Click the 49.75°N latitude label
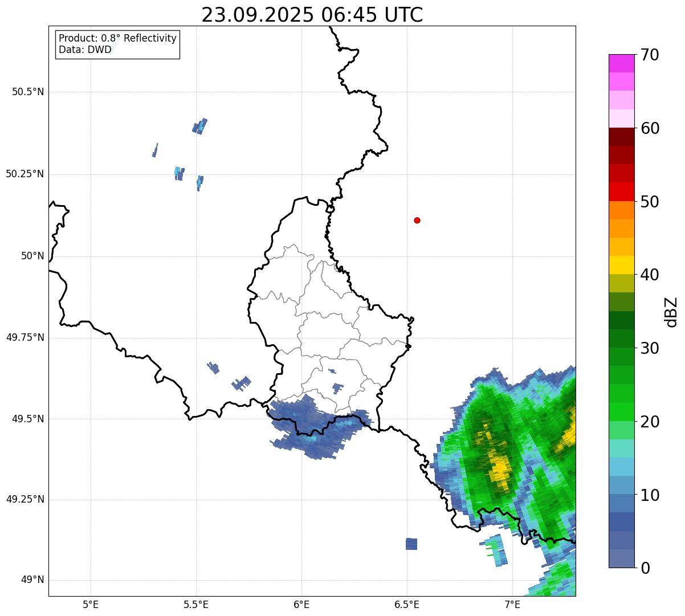The width and height of the screenshot is (685, 616). point(25,338)
